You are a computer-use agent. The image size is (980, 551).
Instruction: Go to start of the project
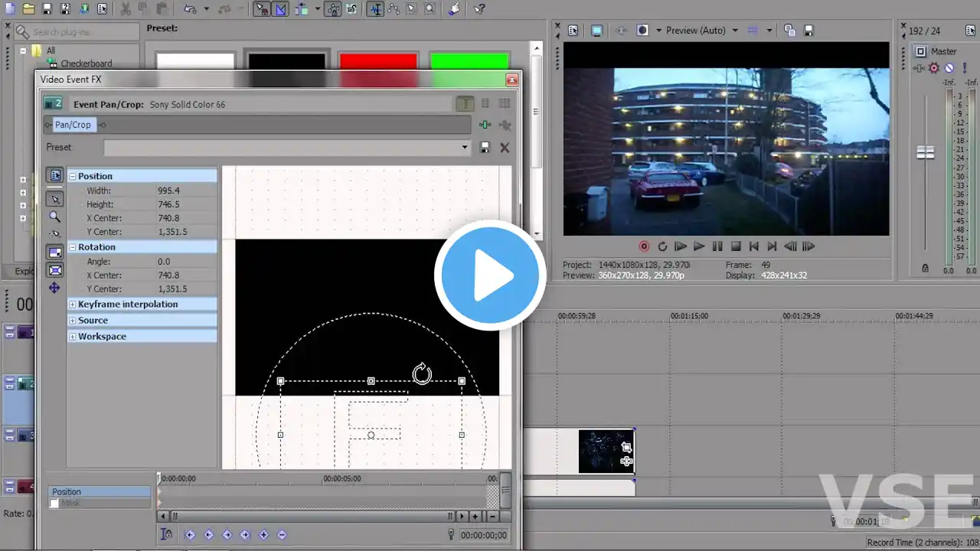(754, 246)
